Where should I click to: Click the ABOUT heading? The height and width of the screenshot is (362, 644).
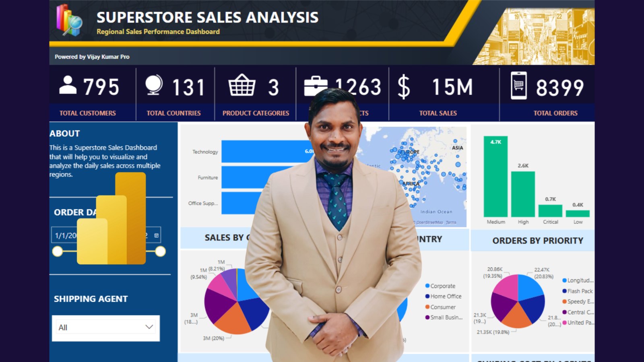click(65, 134)
